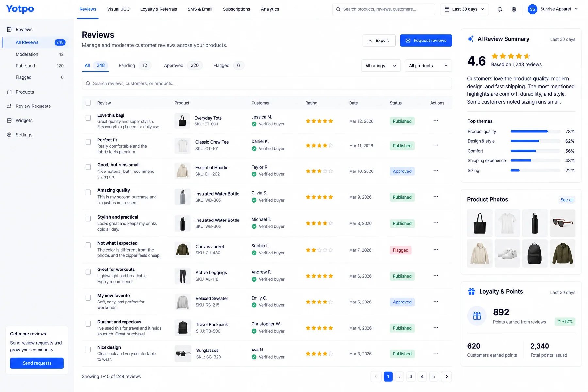This screenshot has height=392, width=588.
Task: Open the See all product photos link
Action: 567,200
